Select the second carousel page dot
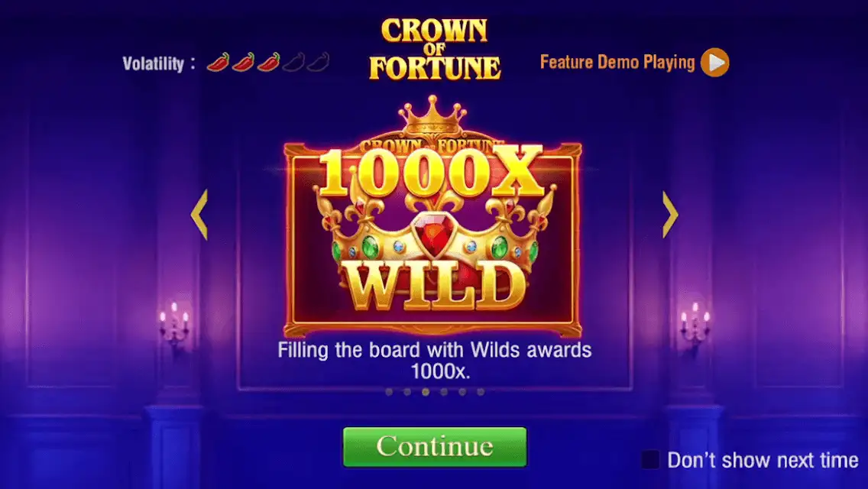The image size is (868, 489). point(407,392)
